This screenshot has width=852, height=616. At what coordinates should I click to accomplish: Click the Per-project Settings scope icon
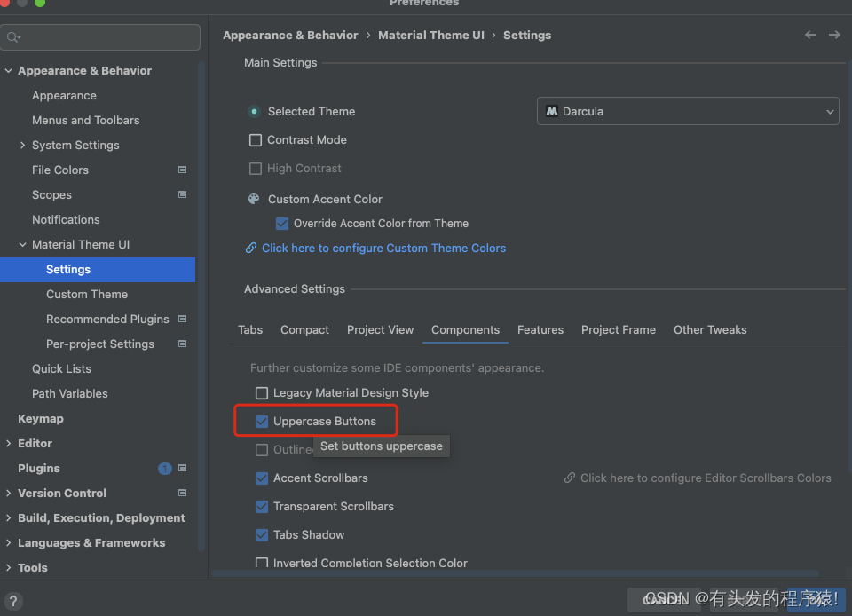click(x=183, y=344)
